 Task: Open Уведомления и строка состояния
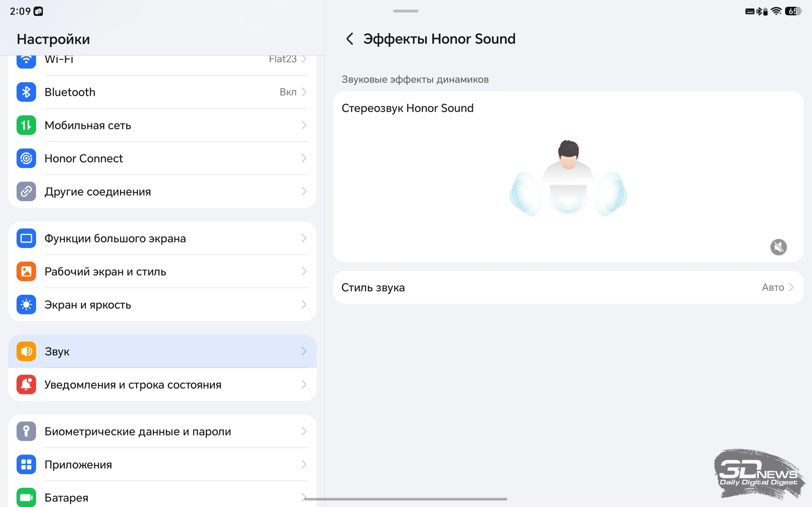pos(162,384)
